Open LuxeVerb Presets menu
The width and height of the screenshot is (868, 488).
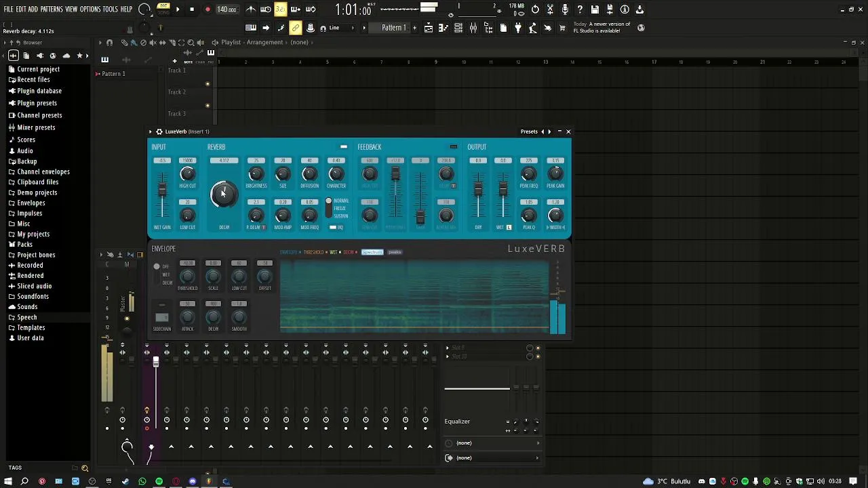click(529, 131)
